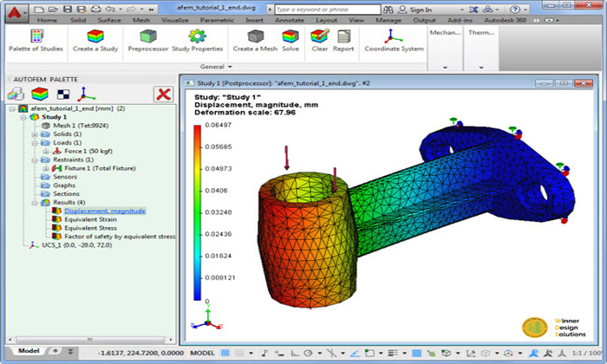The height and width of the screenshot is (364, 607).
Task: Click the Help question mark icon
Action: click(x=514, y=10)
